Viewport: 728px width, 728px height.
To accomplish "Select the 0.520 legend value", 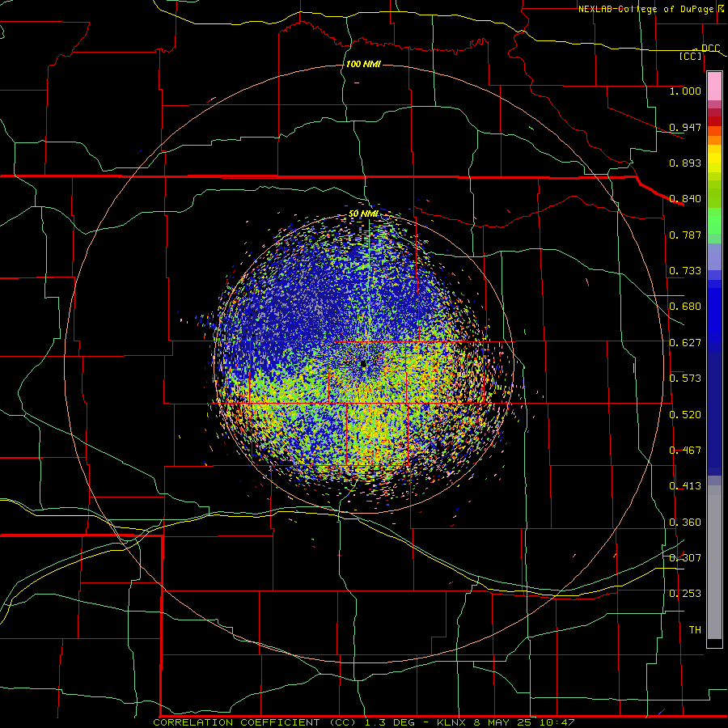I will [685, 415].
